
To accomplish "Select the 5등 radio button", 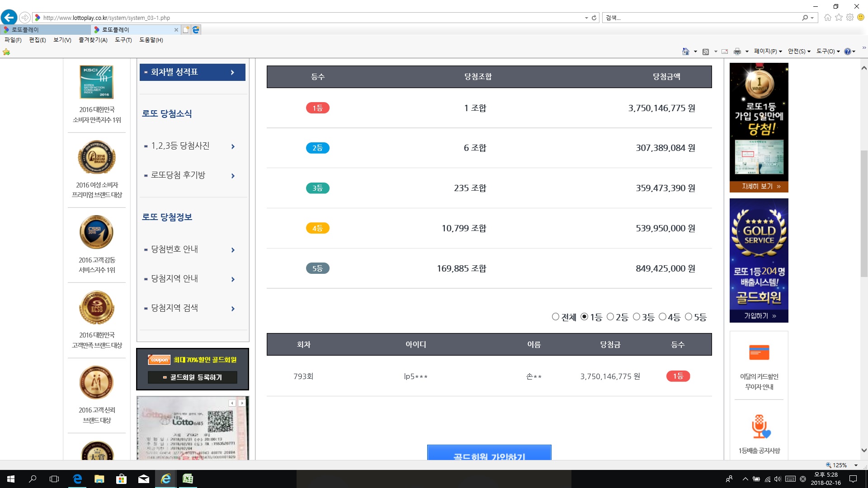I will coord(689,317).
